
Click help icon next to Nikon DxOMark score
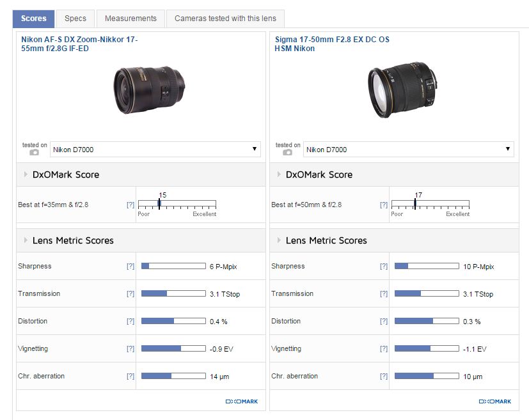tap(130, 205)
